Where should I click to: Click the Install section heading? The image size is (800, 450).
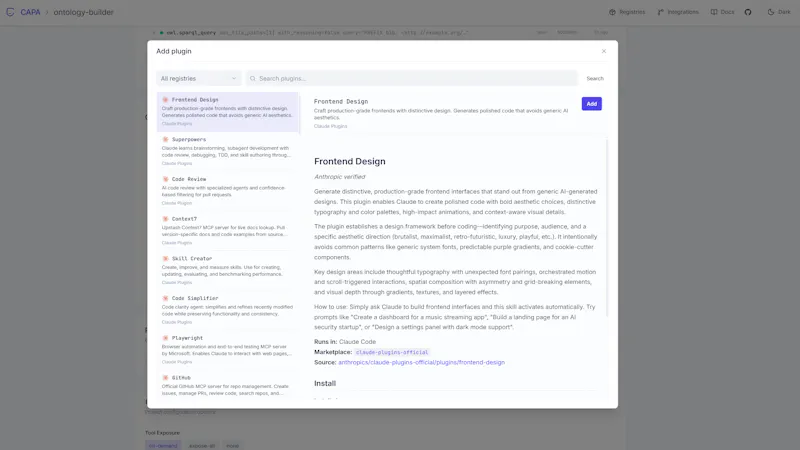(x=325, y=383)
